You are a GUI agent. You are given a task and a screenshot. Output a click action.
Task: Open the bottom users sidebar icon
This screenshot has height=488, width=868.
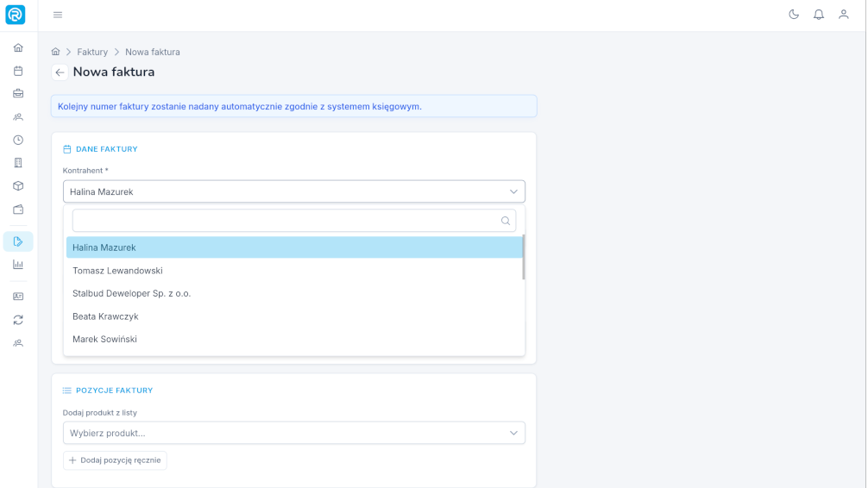click(18, 343)
